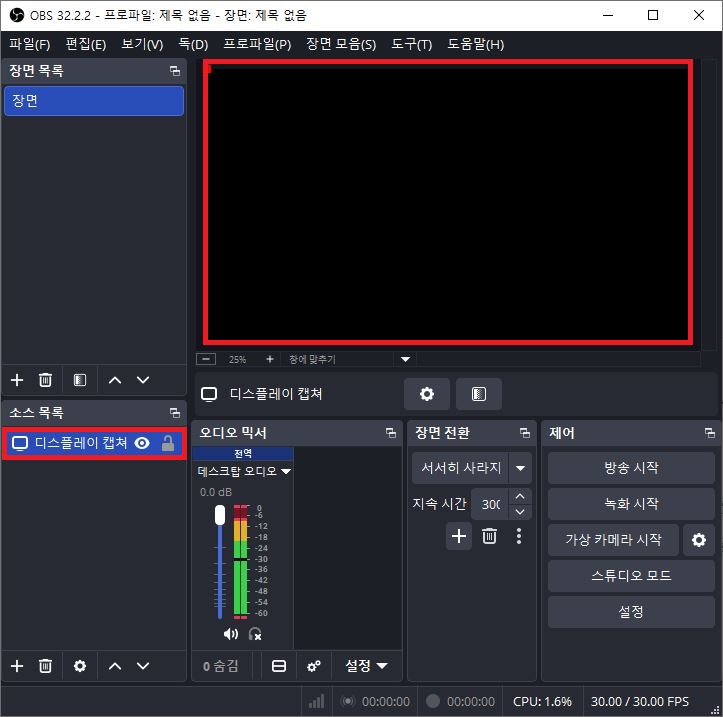Move scene up with arrow icon

pyautogui.click(x=115, y=380)
